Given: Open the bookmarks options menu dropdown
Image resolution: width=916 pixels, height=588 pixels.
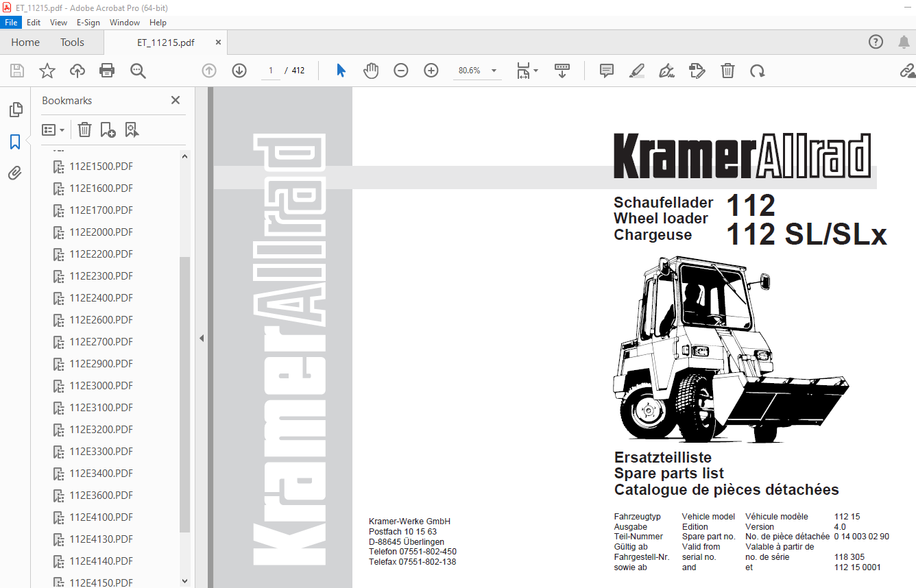Looking at the screenshot, I should click(53, 130).
